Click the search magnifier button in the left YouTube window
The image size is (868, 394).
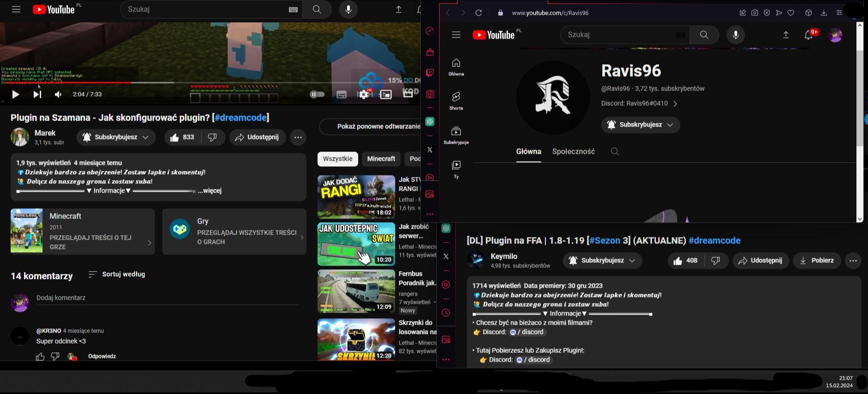pyautogui.click(x=317, y=9)
